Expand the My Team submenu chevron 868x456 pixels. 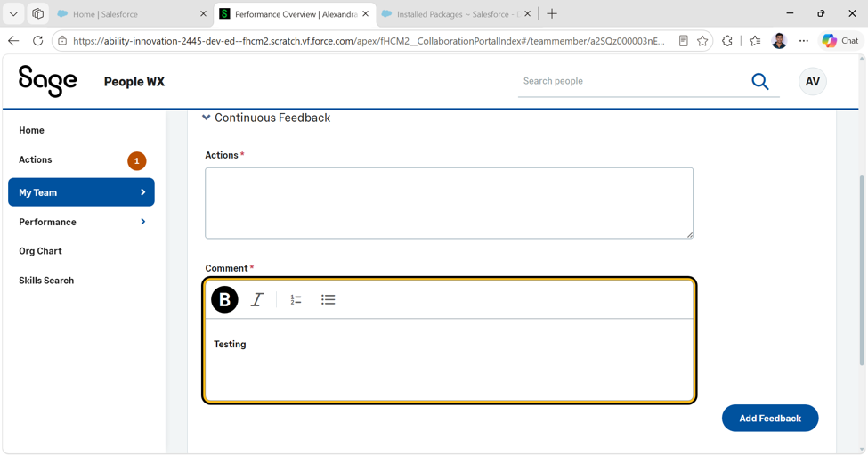[x=142, y=192]
